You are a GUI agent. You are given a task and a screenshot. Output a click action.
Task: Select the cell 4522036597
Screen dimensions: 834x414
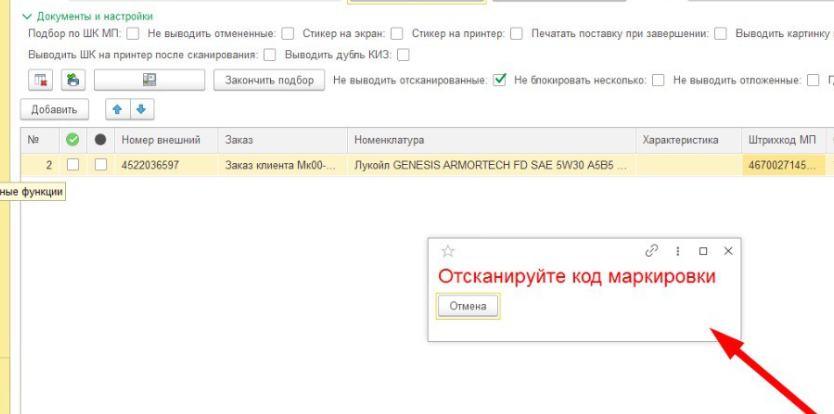point(166,165)
